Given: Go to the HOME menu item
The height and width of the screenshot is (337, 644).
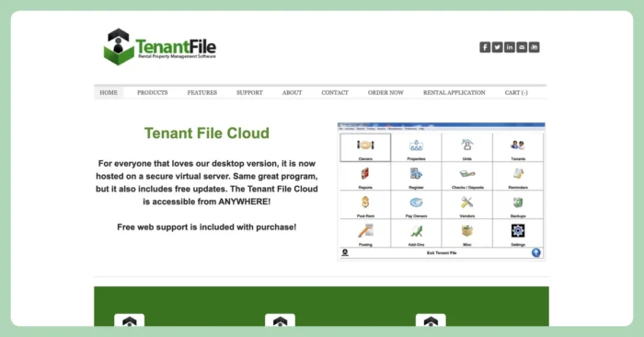Looking at the screenshot, I should click(109, 92).
